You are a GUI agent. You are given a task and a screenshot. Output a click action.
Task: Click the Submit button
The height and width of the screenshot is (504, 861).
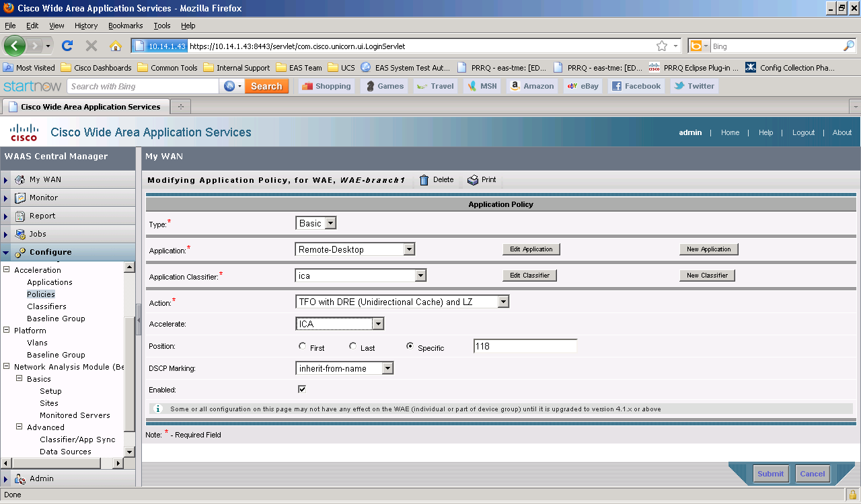pyautogui.click(x=770, y=474)
